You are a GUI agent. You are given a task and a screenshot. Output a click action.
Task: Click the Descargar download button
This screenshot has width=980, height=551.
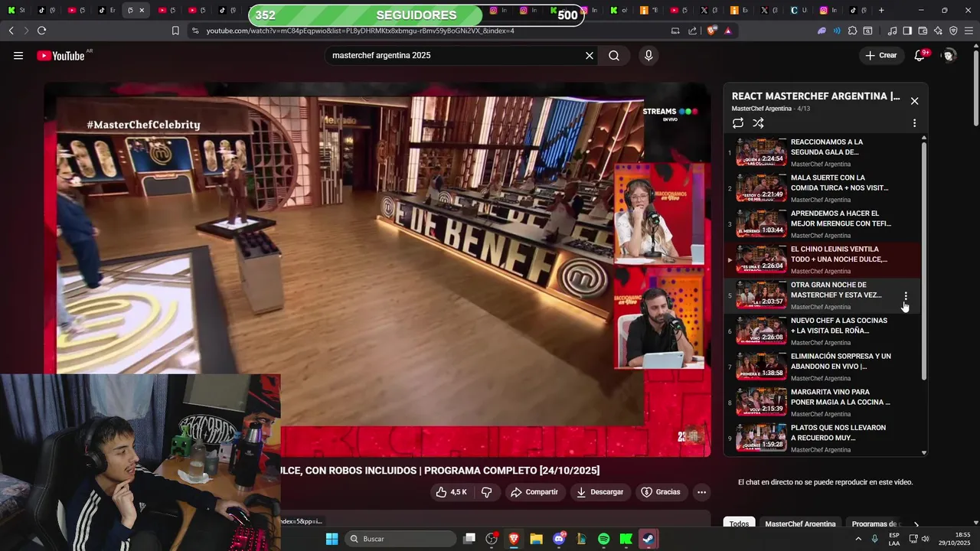click(600, 492)
